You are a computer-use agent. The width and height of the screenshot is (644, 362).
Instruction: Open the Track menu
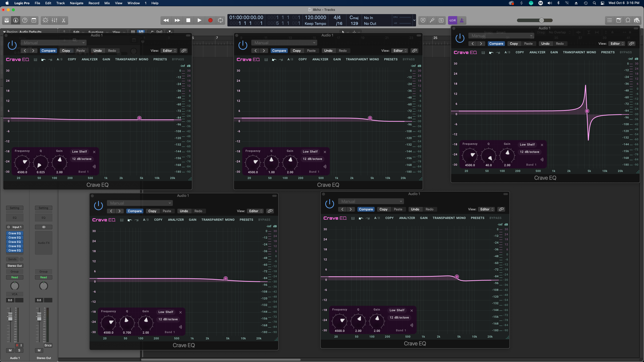click(60, 3)
